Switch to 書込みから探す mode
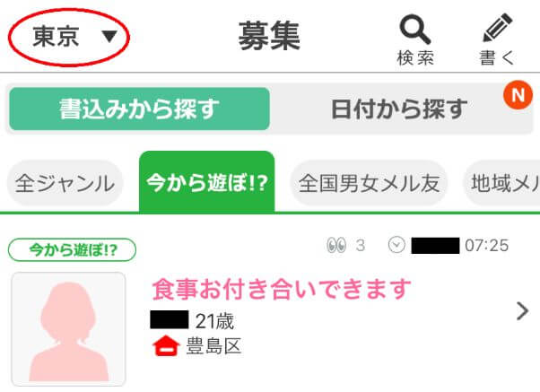540x392 pixels. pyautogui.click(x=139, y=109)
